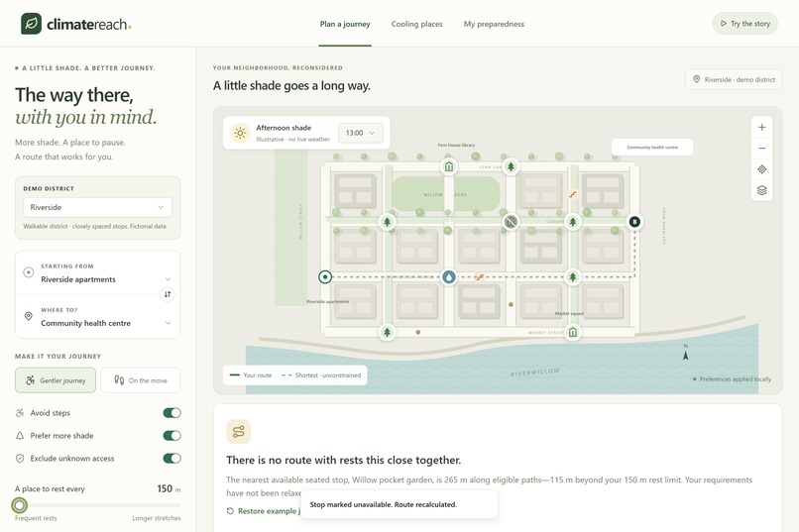Screen dimensions: 799x532
Task: Select the tree marker on Market Street
Action: 387,333
